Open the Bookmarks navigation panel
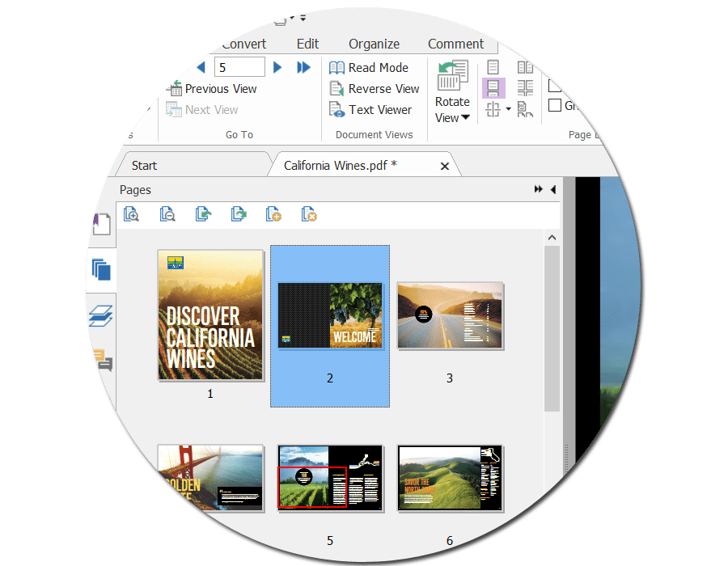728x566 pixels. click(102, 225)
